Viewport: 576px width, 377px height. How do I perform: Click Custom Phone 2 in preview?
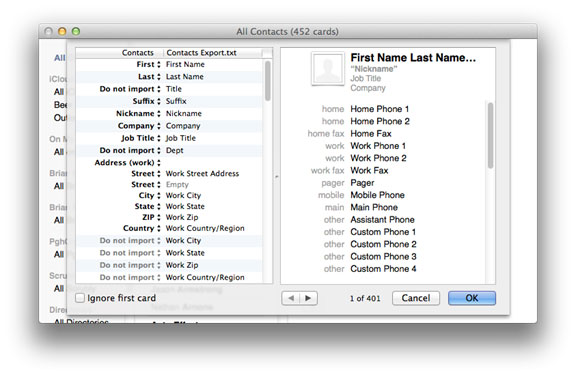coord(383,244)
